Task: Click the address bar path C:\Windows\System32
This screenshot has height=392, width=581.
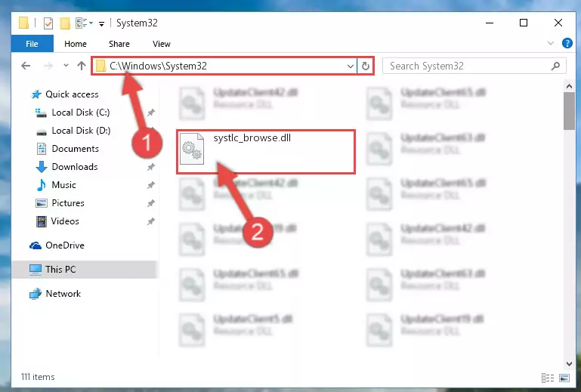Action: click(158, 66)
